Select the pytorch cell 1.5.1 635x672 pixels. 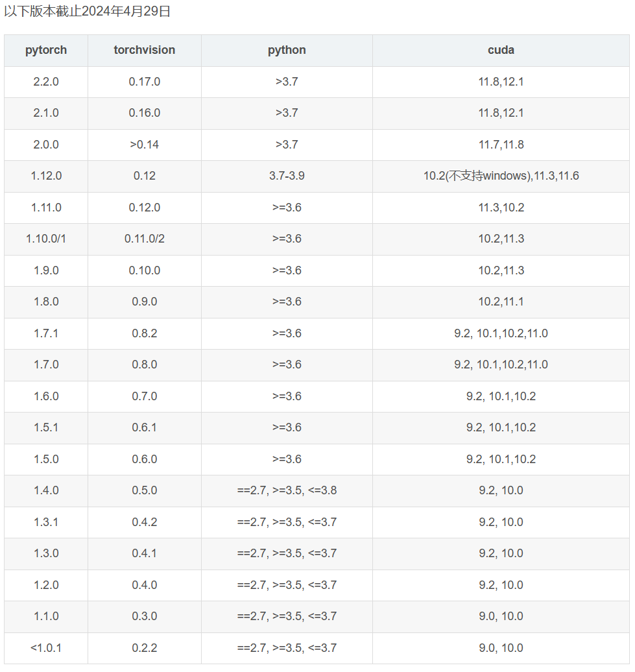[46, 427]
